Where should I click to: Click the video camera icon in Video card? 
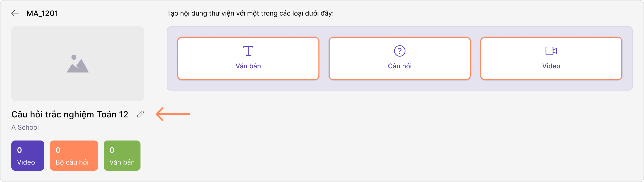pos(551,51)
